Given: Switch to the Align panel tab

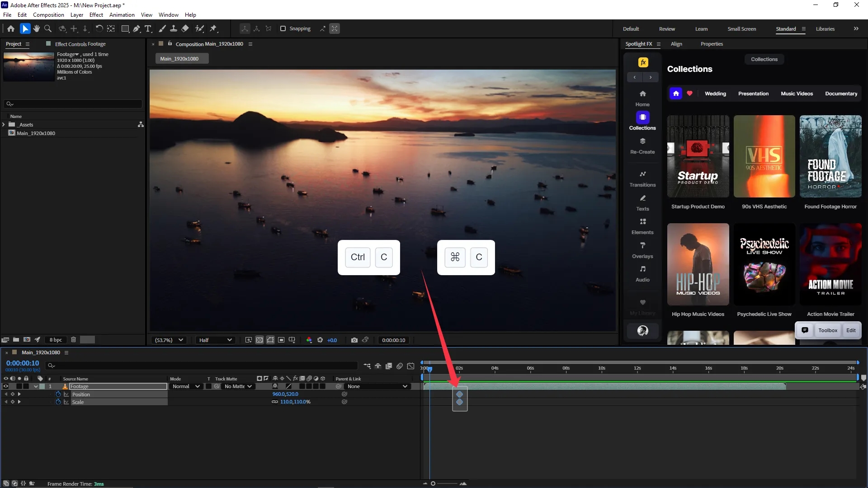Looking at the screenshot, I should click(x=676, y=44).
